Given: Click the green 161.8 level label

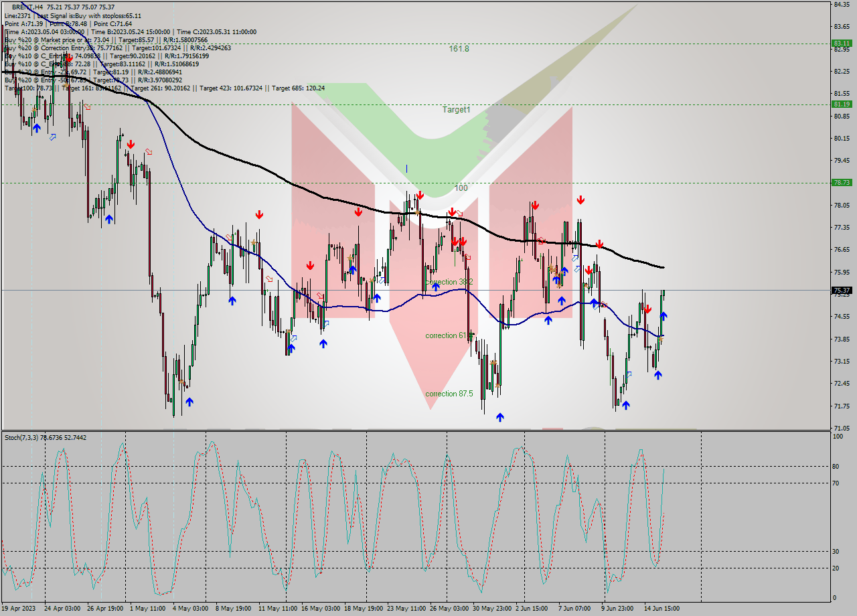Looking at the screenshot, I should 459,49.
